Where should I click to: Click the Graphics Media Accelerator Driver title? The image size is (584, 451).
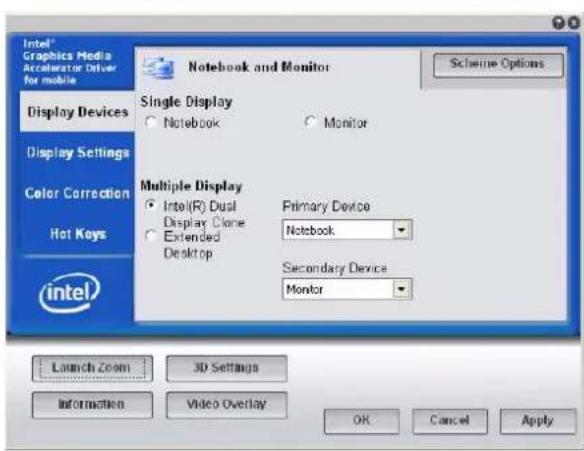tap(69, 62)
